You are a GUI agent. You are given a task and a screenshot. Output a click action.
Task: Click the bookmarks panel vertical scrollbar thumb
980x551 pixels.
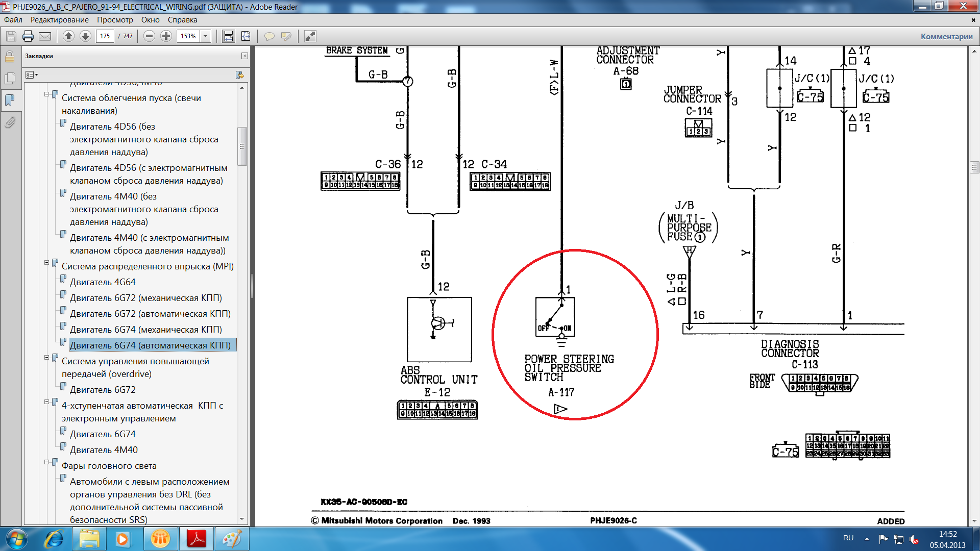pyautogui.click(x=242, y=146)
